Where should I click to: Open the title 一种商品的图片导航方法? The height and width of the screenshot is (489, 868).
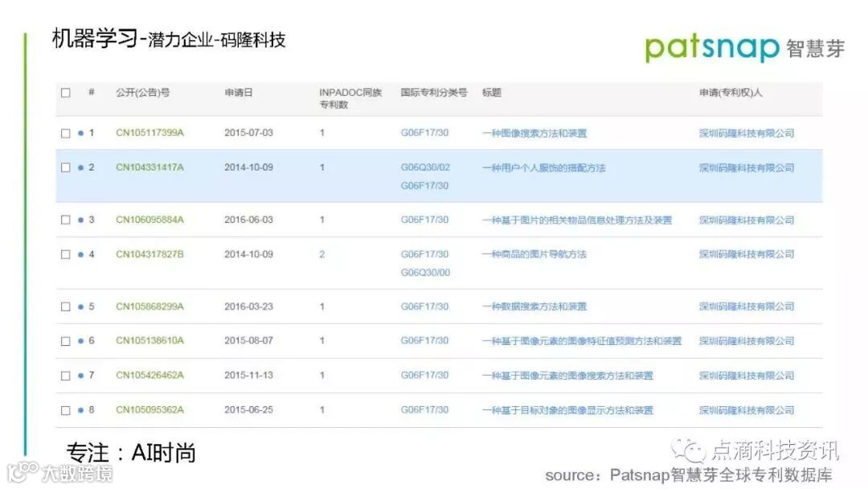pyautogui.click(x=534, y=254)
